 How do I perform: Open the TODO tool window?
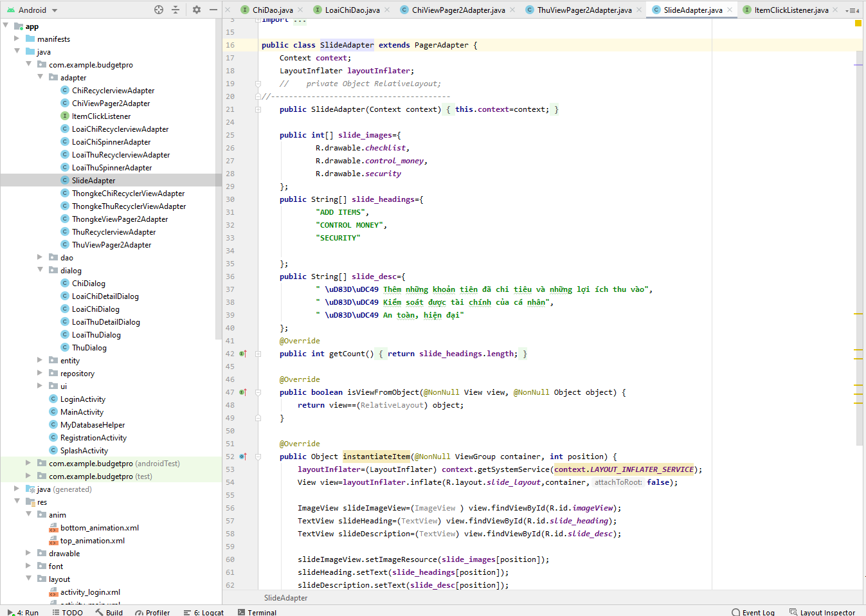tap(68, 612)
